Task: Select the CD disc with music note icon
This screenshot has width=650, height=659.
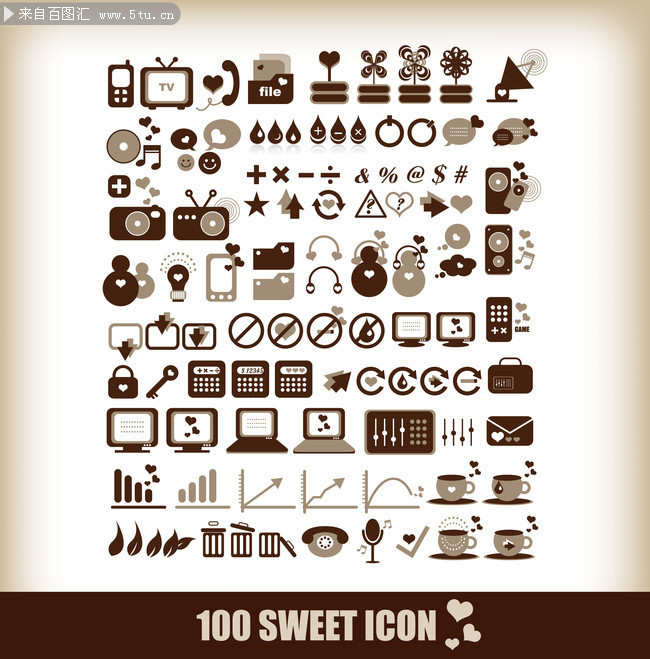Action: pyautogui.click(x=134, y=145)
